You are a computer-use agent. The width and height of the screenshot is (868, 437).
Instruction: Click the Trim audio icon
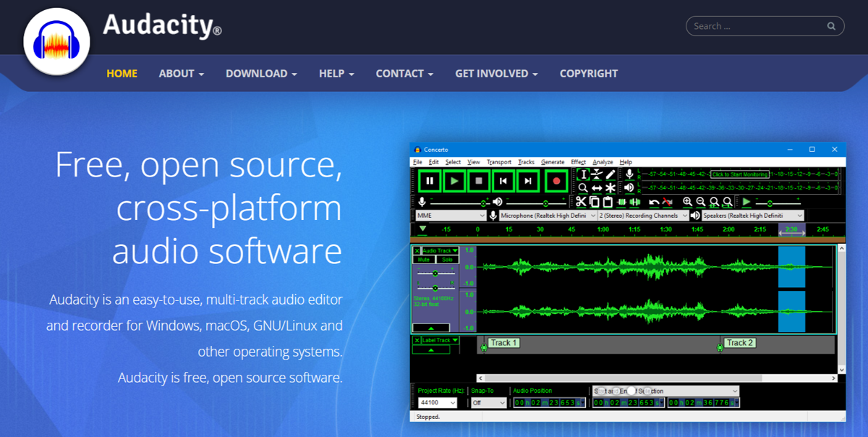tap(621, 202)
